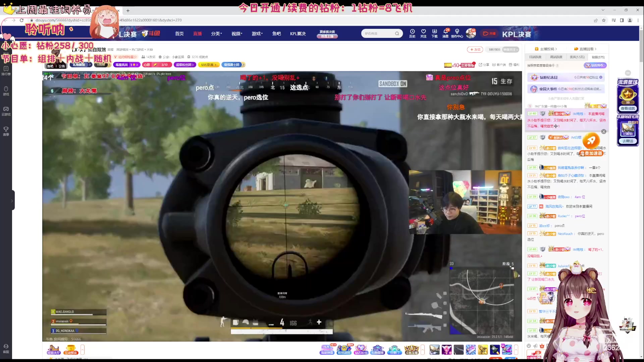The image size is (644, 362).
Task: Open 创作中心 creator center icon
Action: point(457,33)
